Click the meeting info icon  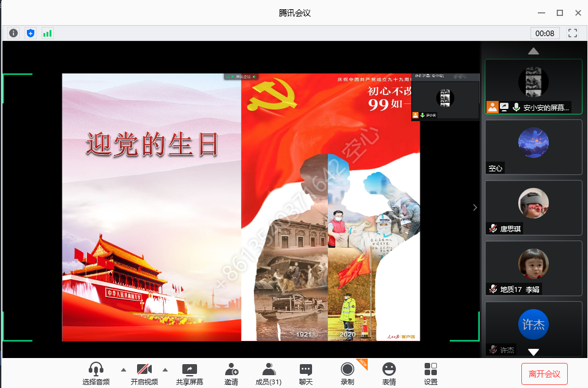(13, 33)
